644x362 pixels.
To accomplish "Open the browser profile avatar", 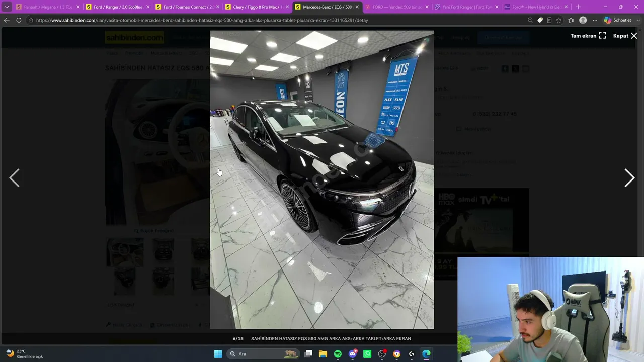I will pyautogui.click(x=583, y=20).
